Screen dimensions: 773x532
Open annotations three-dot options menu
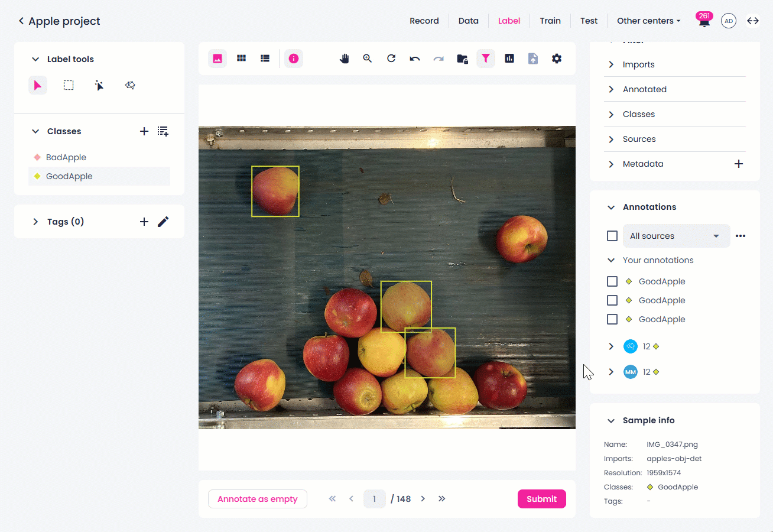click(740, 236)
